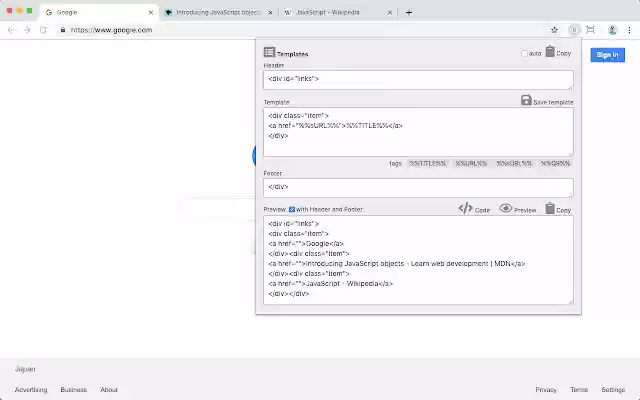Click the lock site info icon
640x400 pixels.
[62, 30]
